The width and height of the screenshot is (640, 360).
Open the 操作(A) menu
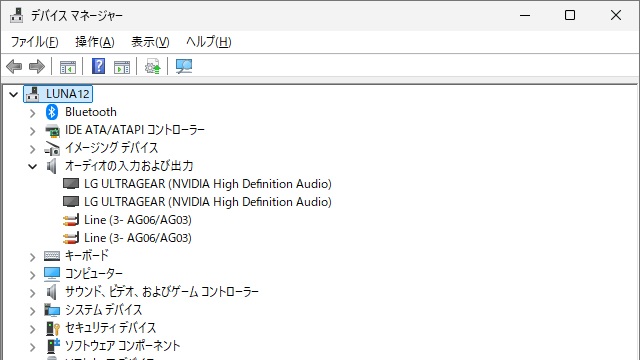pyautogui.click(x=95, y=42)
